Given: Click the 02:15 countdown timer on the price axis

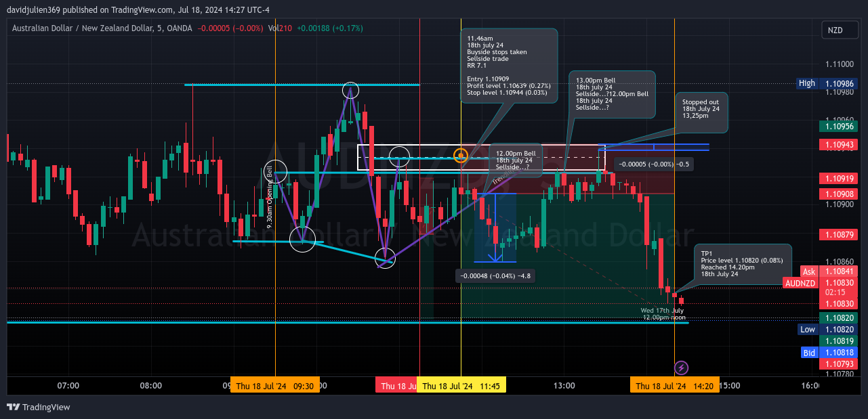Looking at the screenshot, I should pos(834,292).
